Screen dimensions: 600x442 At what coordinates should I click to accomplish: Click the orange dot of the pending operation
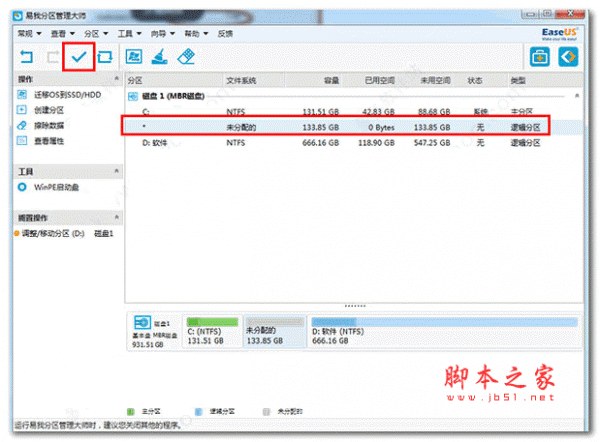click(16, 233)
